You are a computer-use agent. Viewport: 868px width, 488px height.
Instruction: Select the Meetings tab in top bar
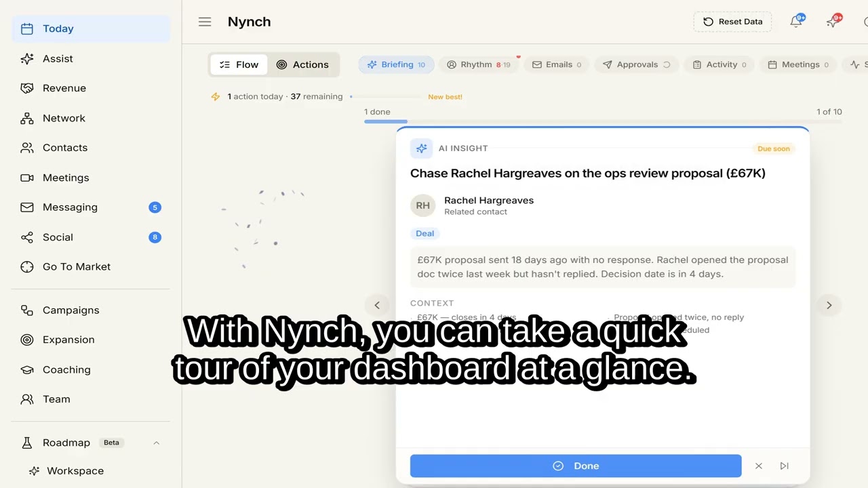pos(798,64)
